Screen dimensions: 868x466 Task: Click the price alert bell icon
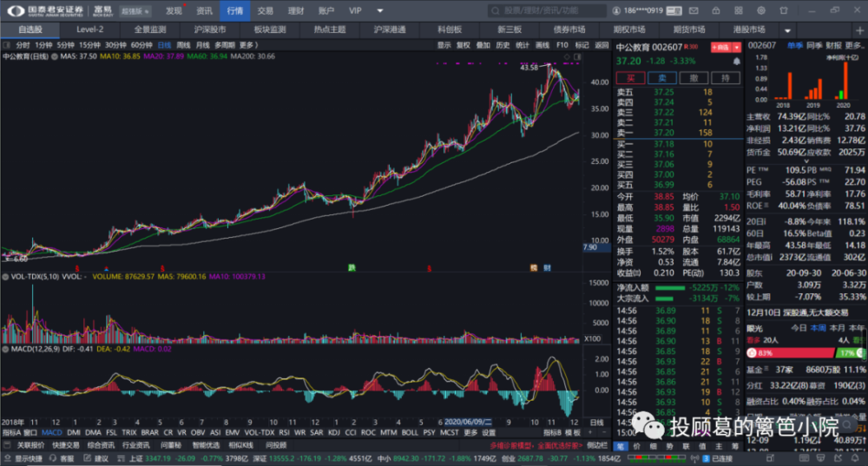pos(737,62)
